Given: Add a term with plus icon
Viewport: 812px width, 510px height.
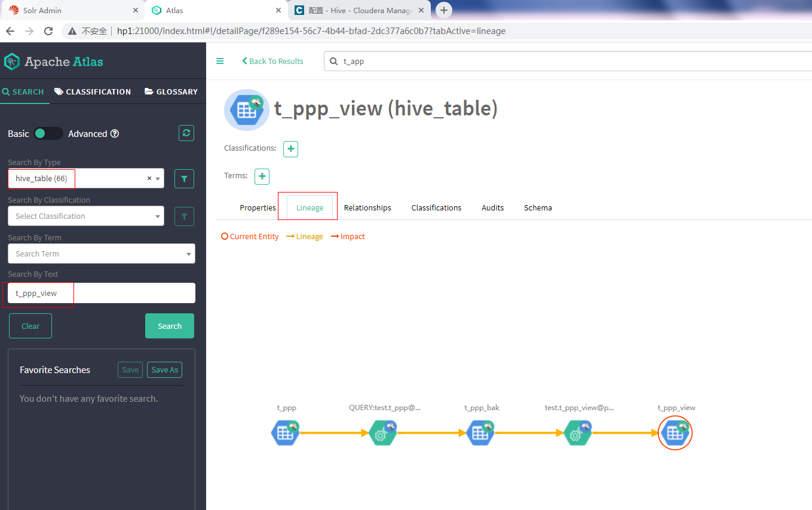Looking at the screenshot, I should pyautogui.click(x=262, y=176).
